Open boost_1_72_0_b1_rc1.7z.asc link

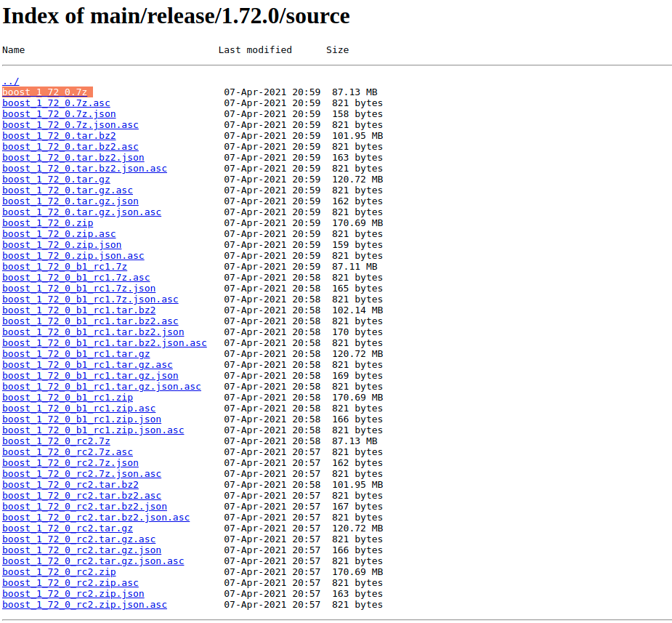coord(76,278)
